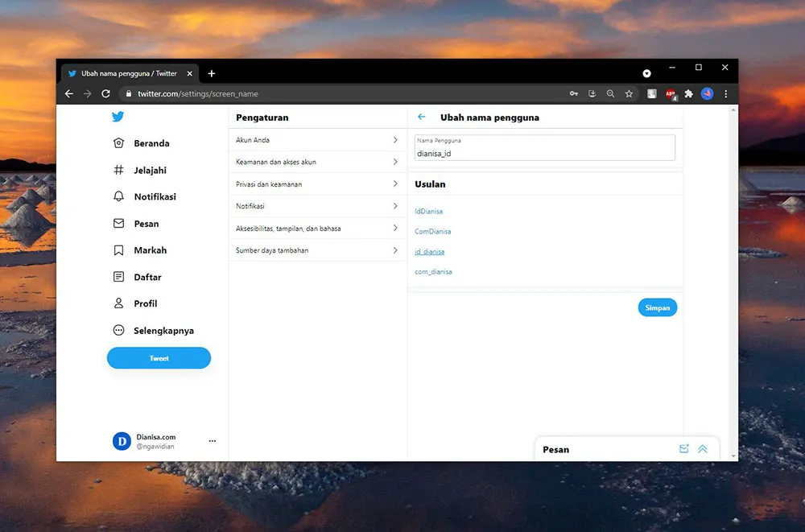
Task: Open account menu dots beside Dianisa.com
Action: (213, 441)
